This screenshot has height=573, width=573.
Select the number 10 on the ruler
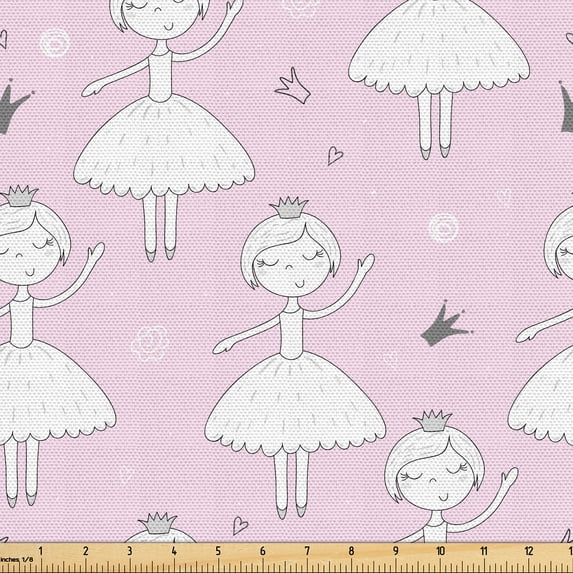(x=440, y=551)
